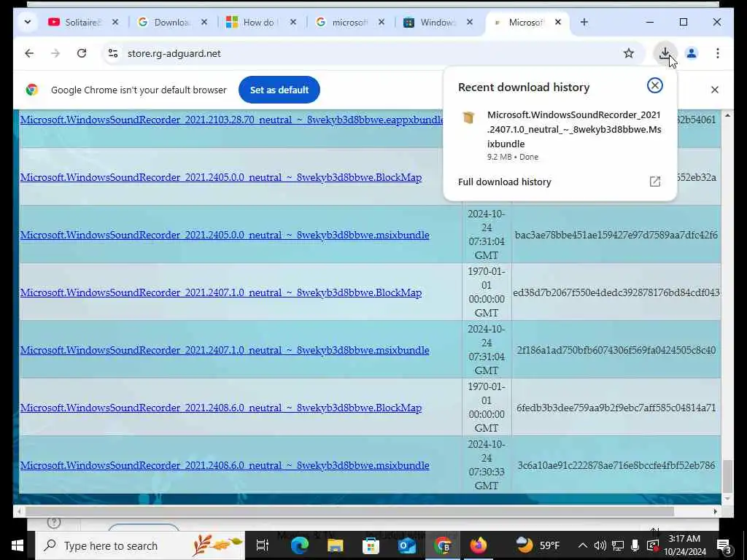The image size is (747, 560).
Task: Click the horizontal page scrollbar
Action: click(x=349, y=511)
